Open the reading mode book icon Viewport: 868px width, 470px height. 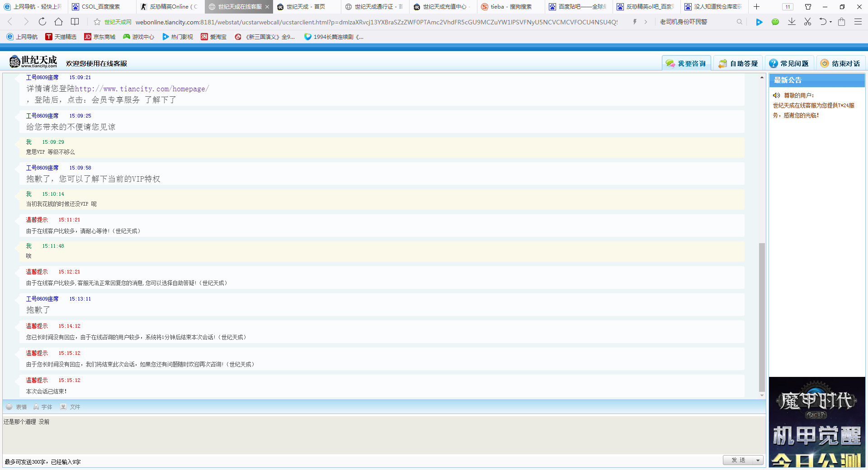pyautogui.click(x=75, y=22)
